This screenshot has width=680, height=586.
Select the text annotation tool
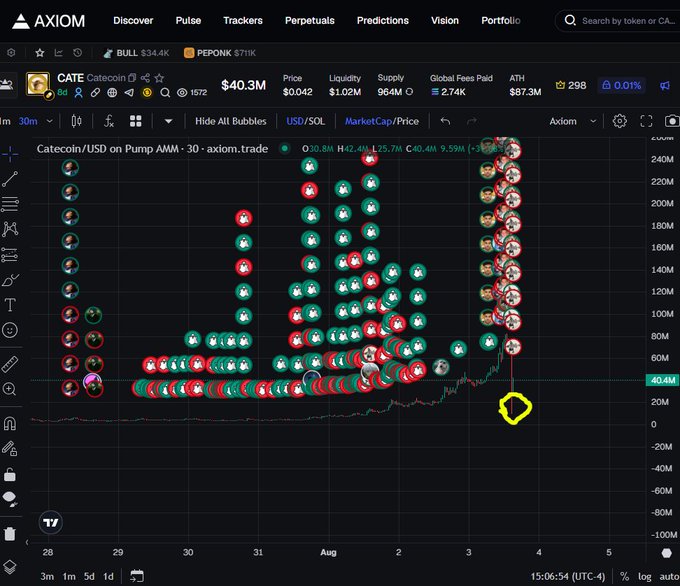click(x=10, y=305)
